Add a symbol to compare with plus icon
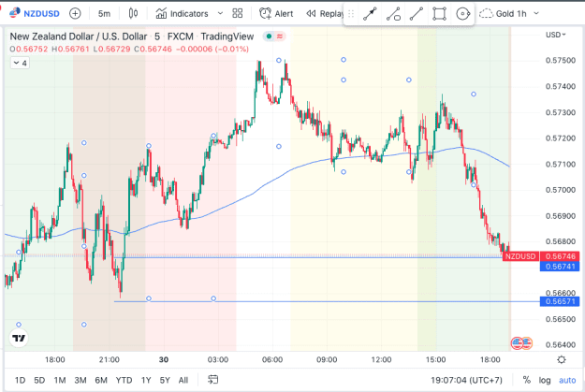Screen dimensions: 585x392 tap(75, 14)
